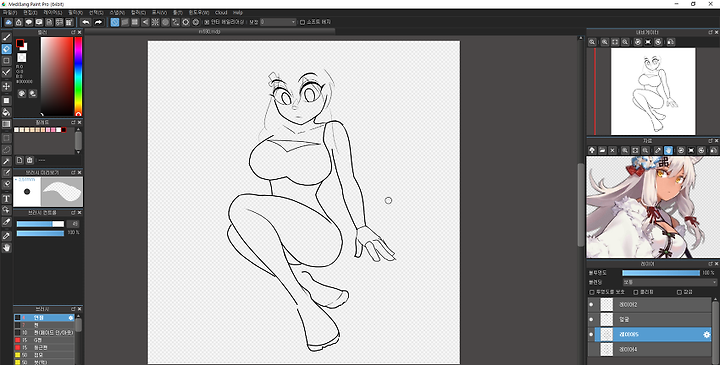
Task: Enable the 투명도 보호 checkbox
Action: point(592,292)
